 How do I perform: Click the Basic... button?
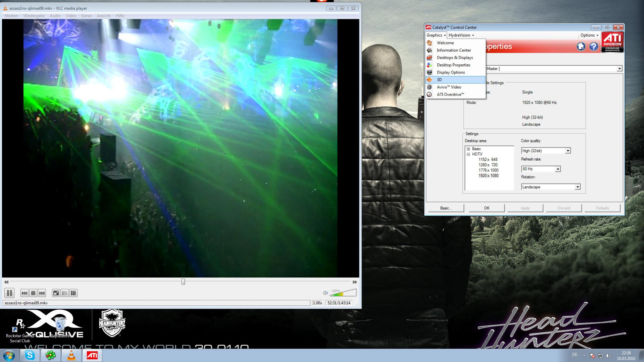[x=446, y=208]
